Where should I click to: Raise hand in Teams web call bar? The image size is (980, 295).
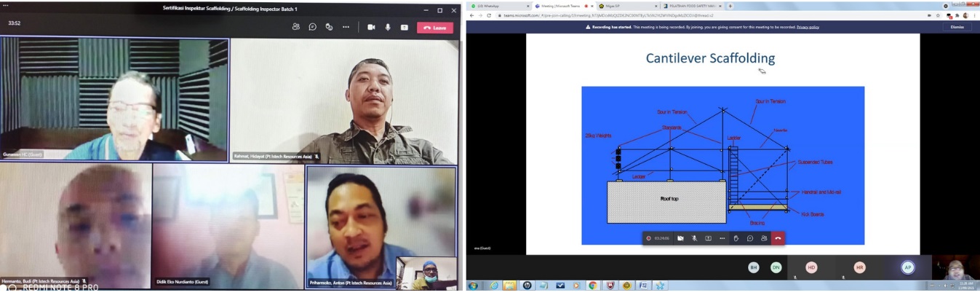point(736,238)
